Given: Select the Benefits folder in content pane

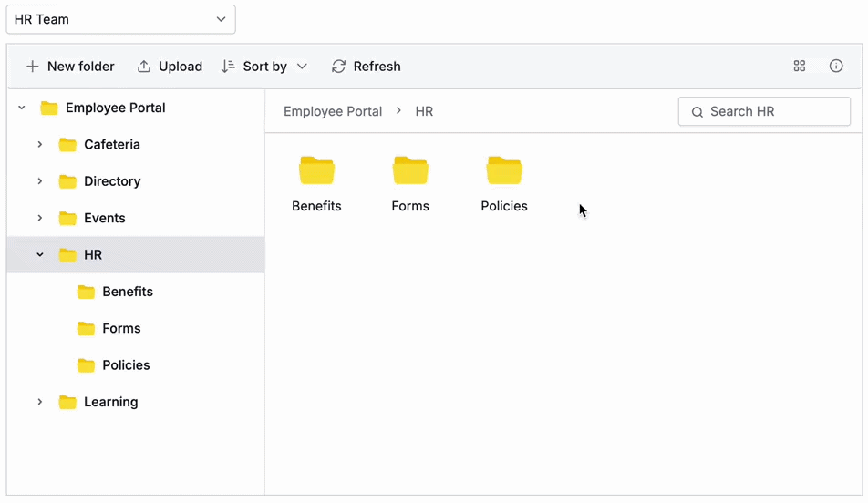Looking at the screenshot, I should [x=316, y=184].
